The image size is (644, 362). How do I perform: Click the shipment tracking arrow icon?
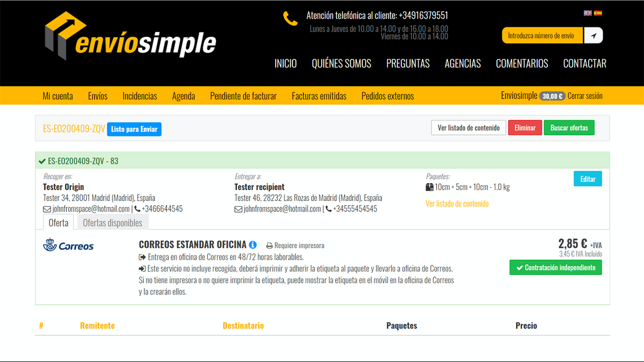pos(593,35)
